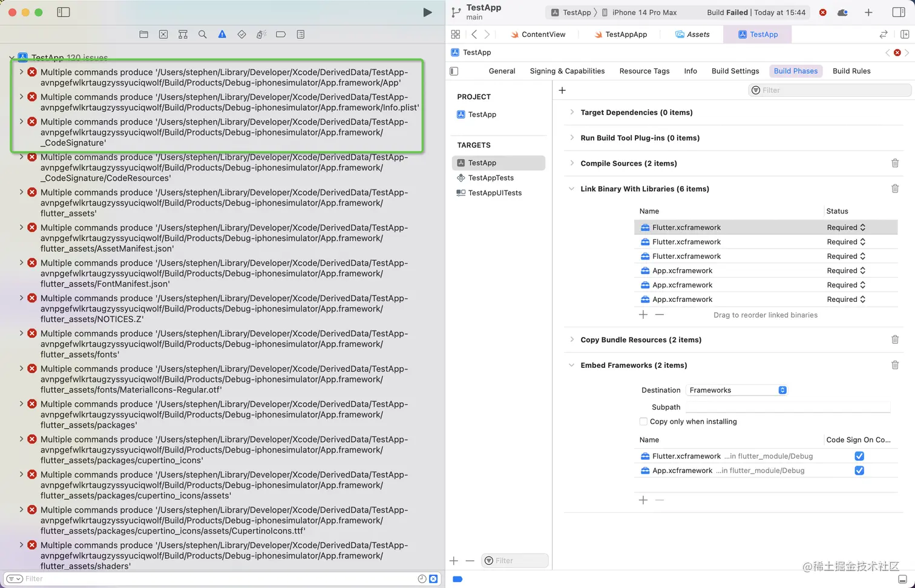Image resolution: width=915 pixels, height=588 pixels.
Task: Click the editor review swap arrows icon
Action: pos(884,34)
